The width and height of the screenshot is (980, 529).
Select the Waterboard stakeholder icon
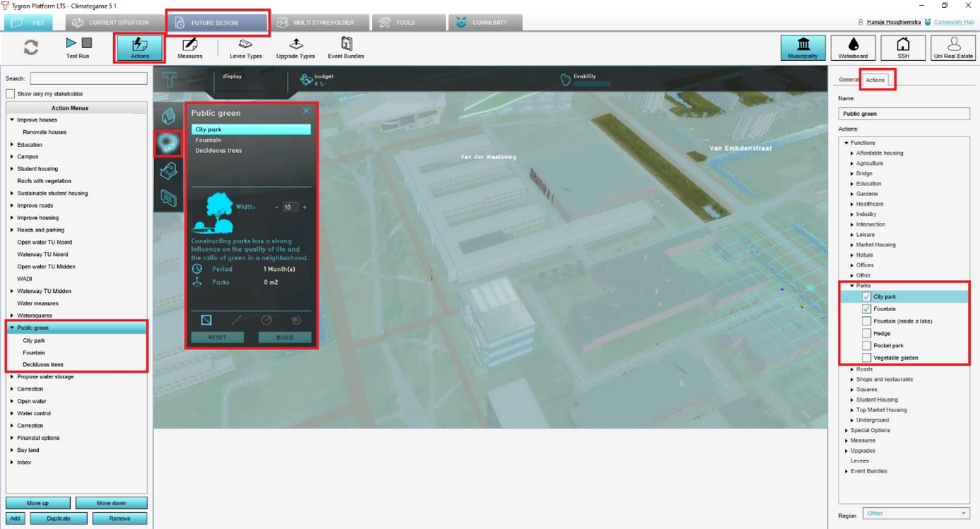coord(853,47)
